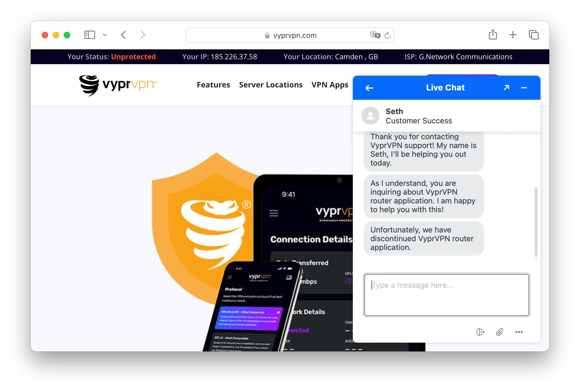Click the back arrow in Live Chat

click(369, 87)
